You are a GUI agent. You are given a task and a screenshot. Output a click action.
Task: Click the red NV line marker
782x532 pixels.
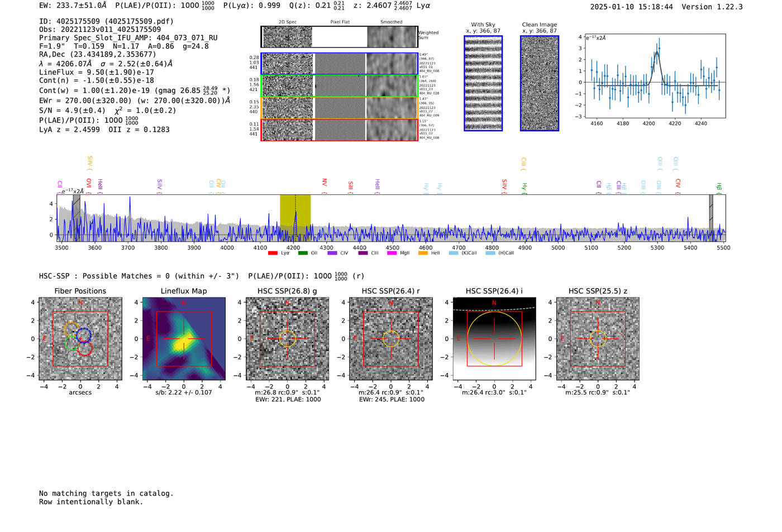[325, 186]
